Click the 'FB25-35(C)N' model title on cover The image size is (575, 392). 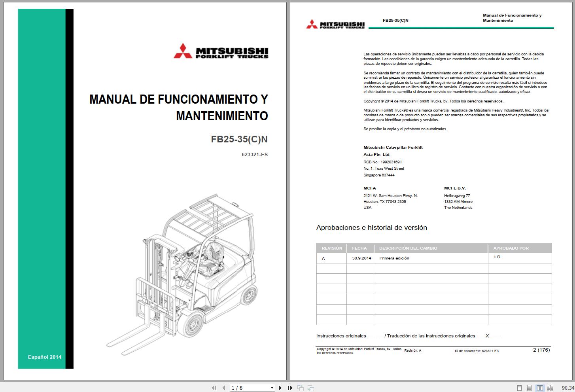[x=239, y=139]
